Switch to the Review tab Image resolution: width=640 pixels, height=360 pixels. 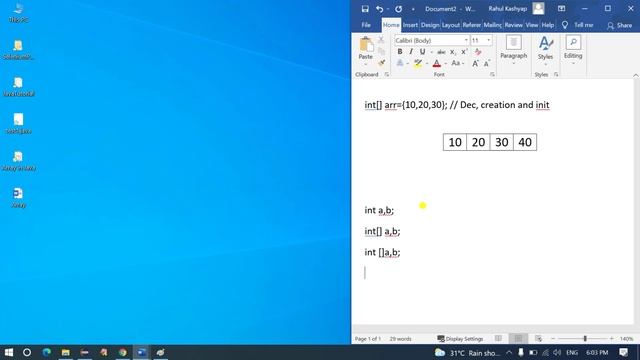click(513, 25)
